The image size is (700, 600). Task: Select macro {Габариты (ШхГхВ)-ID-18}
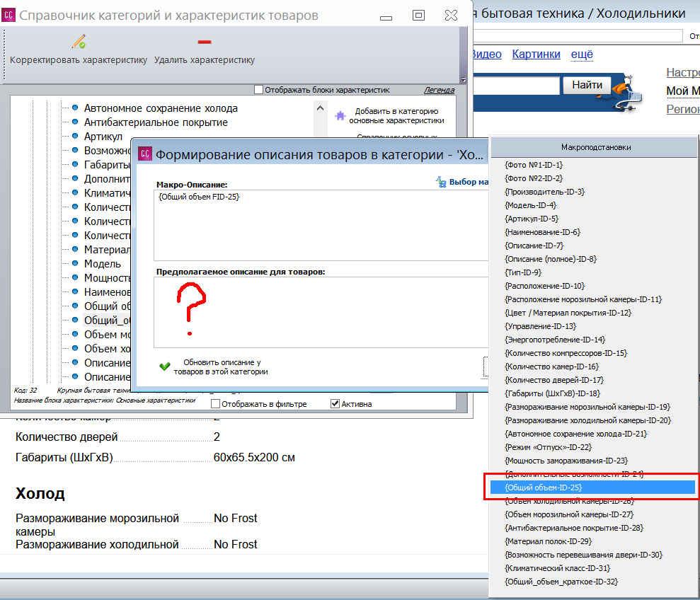(552, 393)
